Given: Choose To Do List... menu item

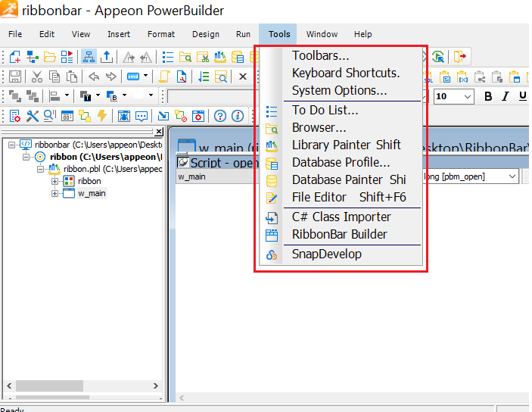Looking at the screenshot, I should coord(341,110).
